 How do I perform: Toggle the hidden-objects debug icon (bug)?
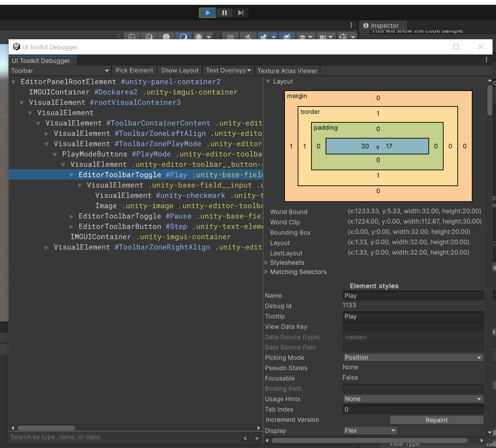[199, 36]
